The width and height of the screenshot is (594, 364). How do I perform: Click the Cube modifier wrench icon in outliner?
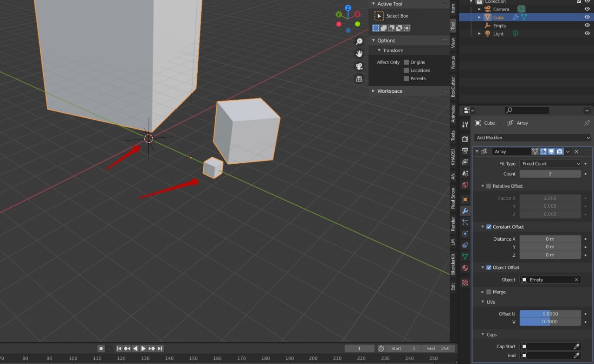tap(516, 17)
